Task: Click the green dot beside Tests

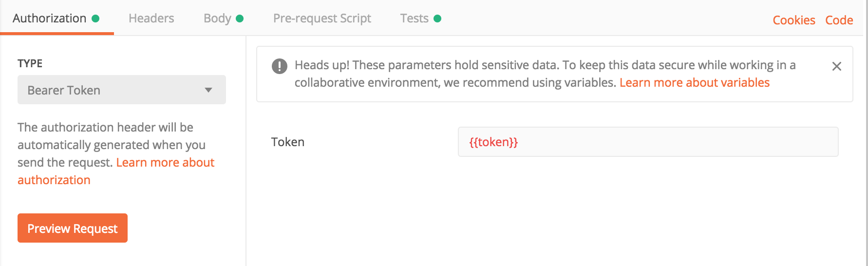Action: click(x=437, y=19)
